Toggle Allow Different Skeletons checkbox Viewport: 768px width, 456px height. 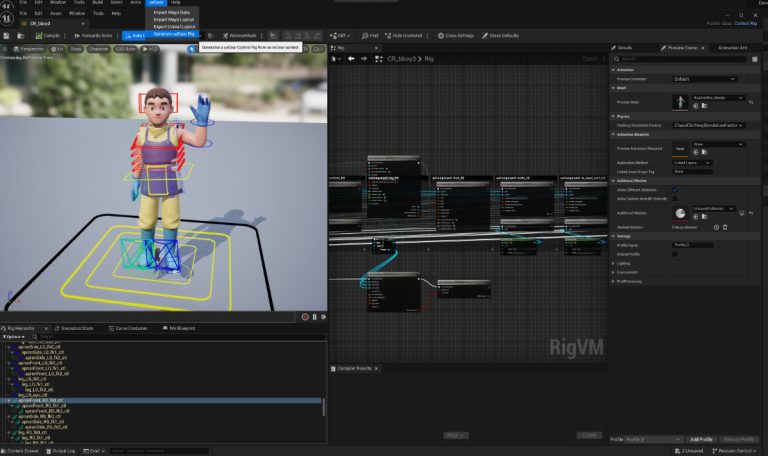(675, 189)
